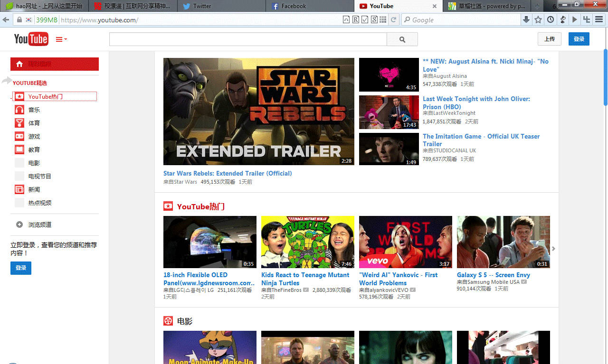Open the browser history clock icon
This screenshot has width=608, height=364.
(x=551, y=19)
